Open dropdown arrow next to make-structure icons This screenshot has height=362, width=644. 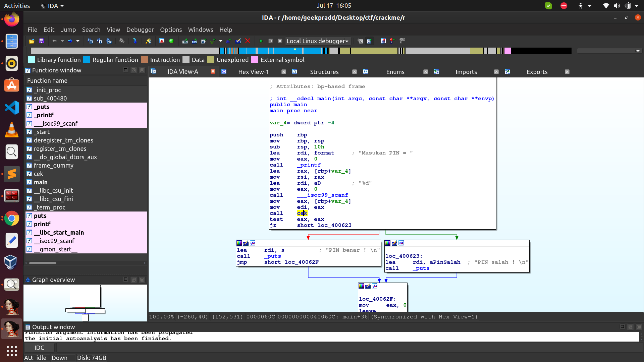[x=220, y=41]
